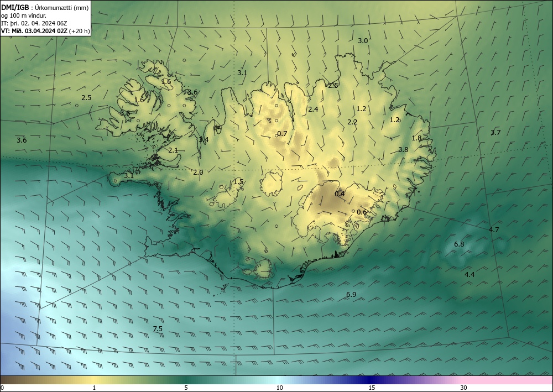The image size is (553, 392).
Task: Click the 'og 100 m vindur.' legend line
Action: 24,15
